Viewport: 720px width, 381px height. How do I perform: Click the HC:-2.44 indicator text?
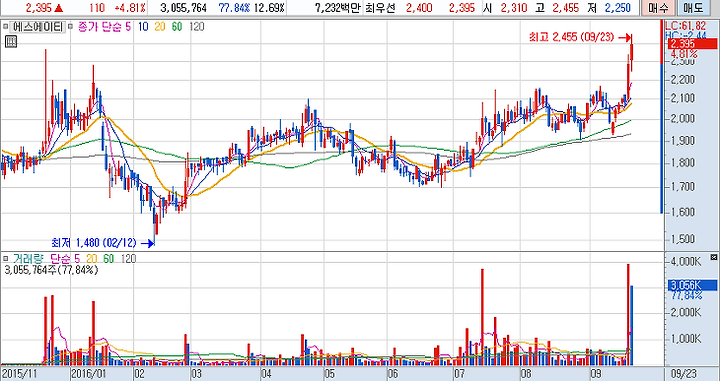pyautogui.click(x=686, y=35)
